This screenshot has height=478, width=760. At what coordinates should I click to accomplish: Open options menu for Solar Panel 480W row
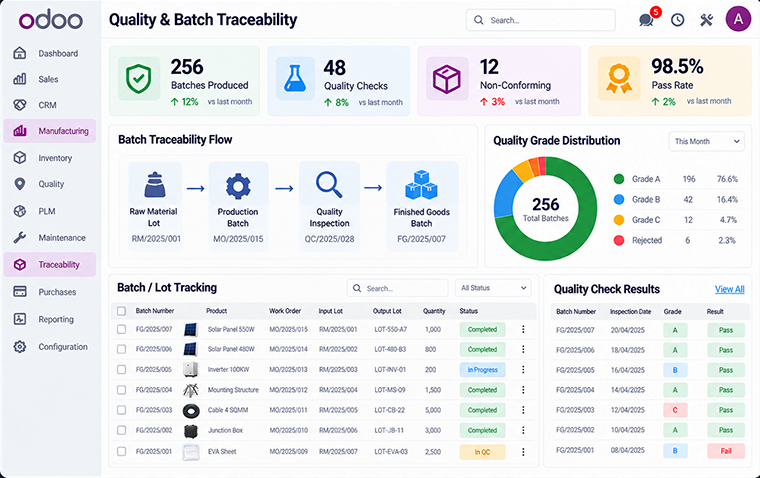point(523,349)
